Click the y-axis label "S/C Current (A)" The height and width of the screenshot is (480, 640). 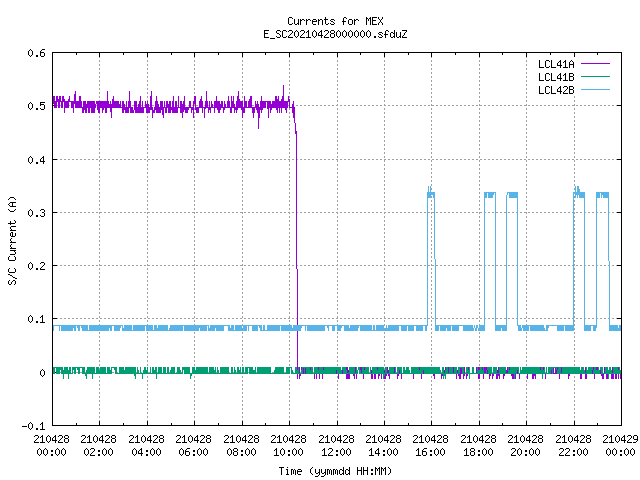(x=13, y=240)
